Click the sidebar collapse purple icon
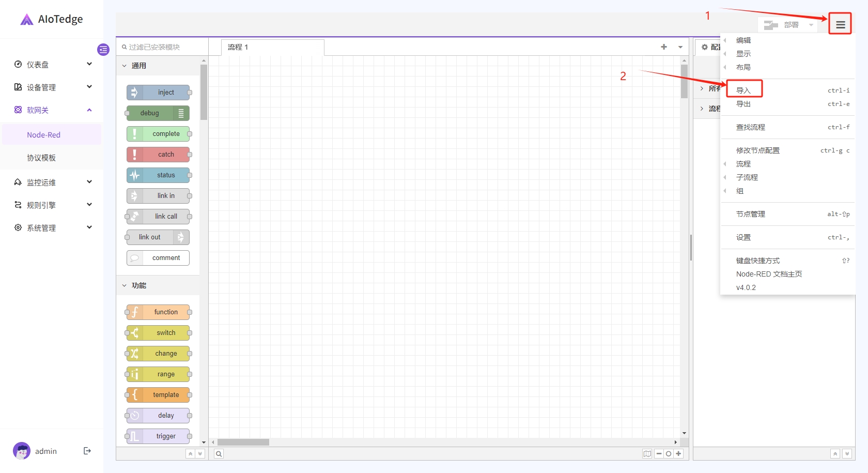 tap(103, 50)
